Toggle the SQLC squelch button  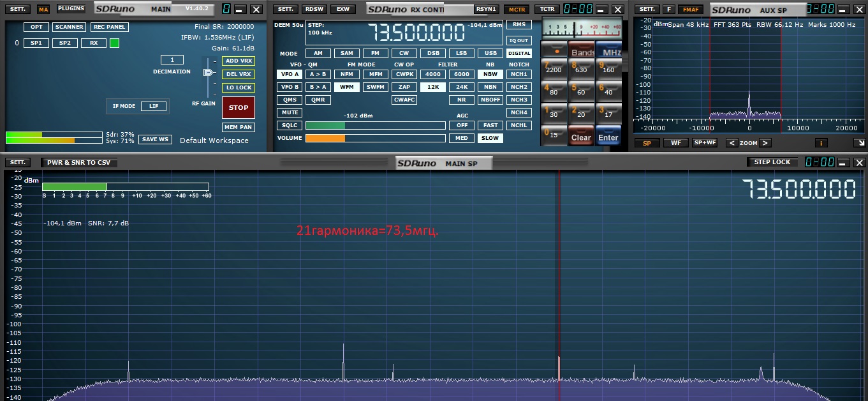289,125
